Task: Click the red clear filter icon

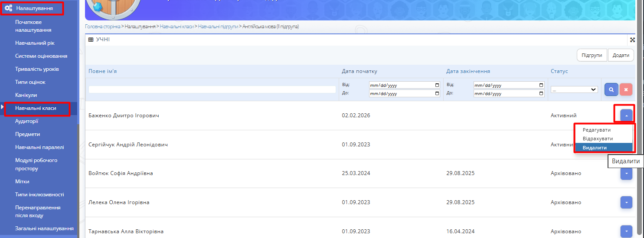Action: coord(626,89)
